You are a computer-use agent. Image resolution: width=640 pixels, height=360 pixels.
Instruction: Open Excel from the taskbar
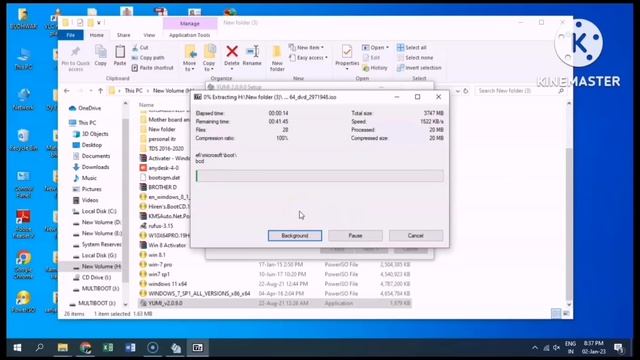(x=108, y=347)
